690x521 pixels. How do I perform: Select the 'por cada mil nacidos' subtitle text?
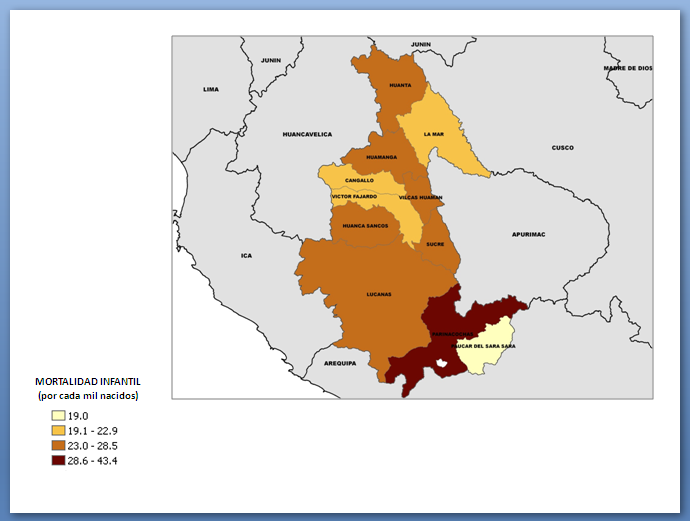pos(88,396)
